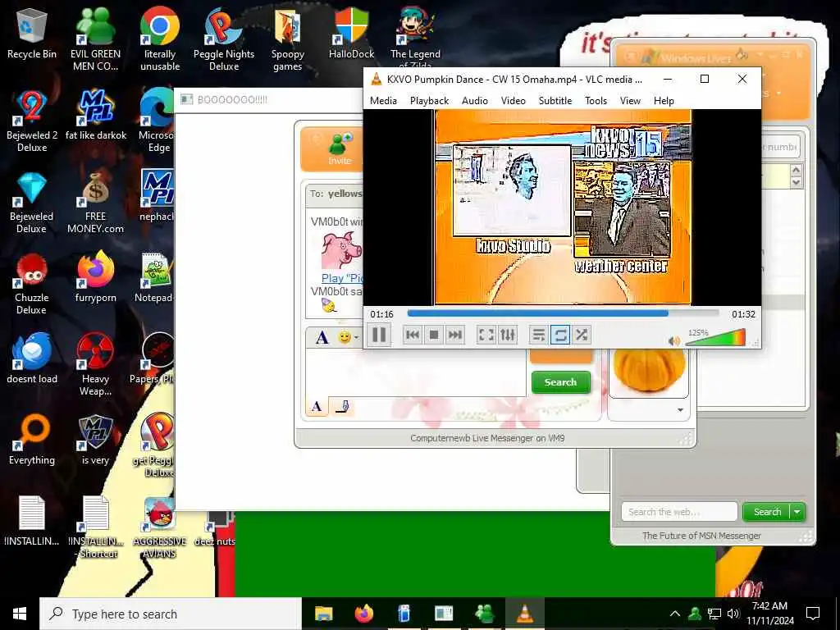Select the is very shield shortcut
This screenshot has width=840, height=630.
click(95, 440)
